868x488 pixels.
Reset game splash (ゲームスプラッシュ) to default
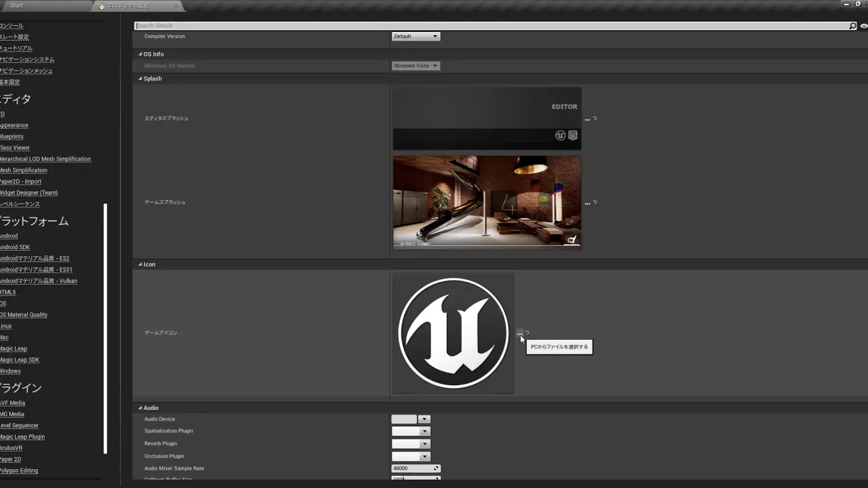click(595, 202)
